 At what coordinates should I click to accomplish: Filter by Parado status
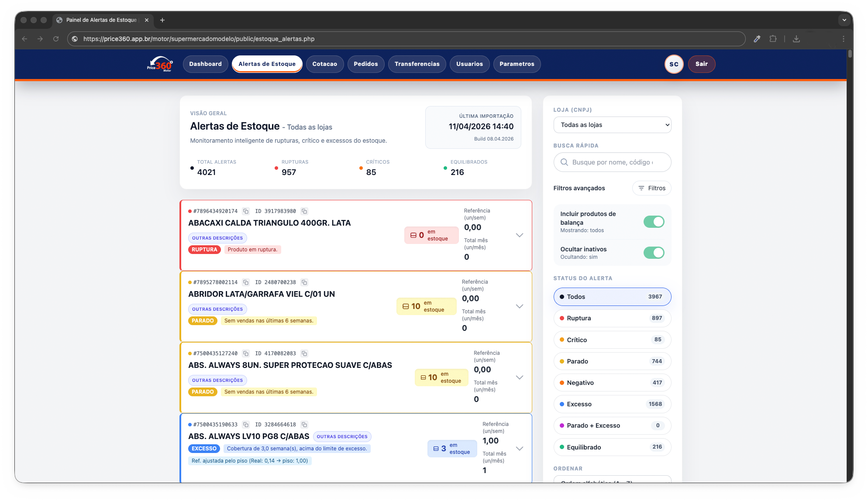tap(612, 361)
